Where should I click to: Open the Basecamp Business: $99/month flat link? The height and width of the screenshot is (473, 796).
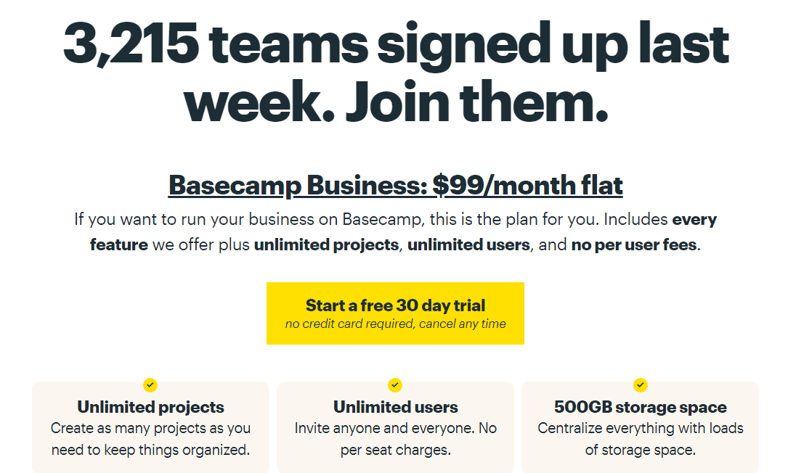(x=395, y=185)
